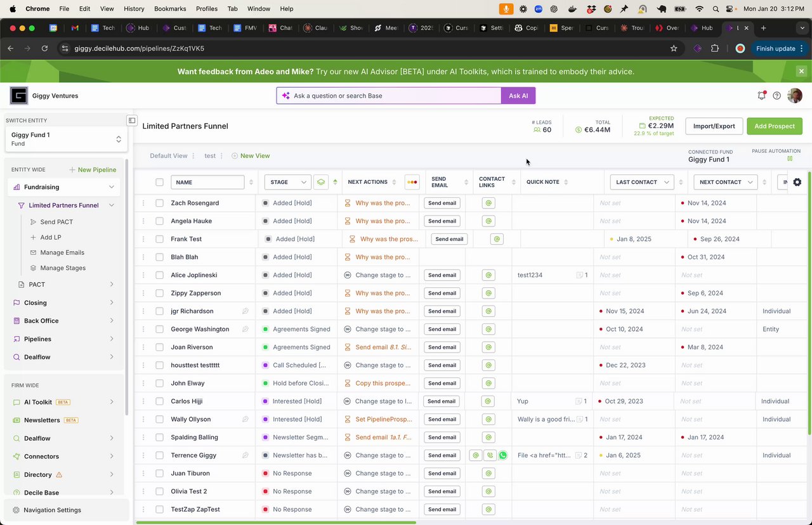Open the History menu in the menu bar
The width and height of the screenshot is (812, 525).
(x=134, y=9)
